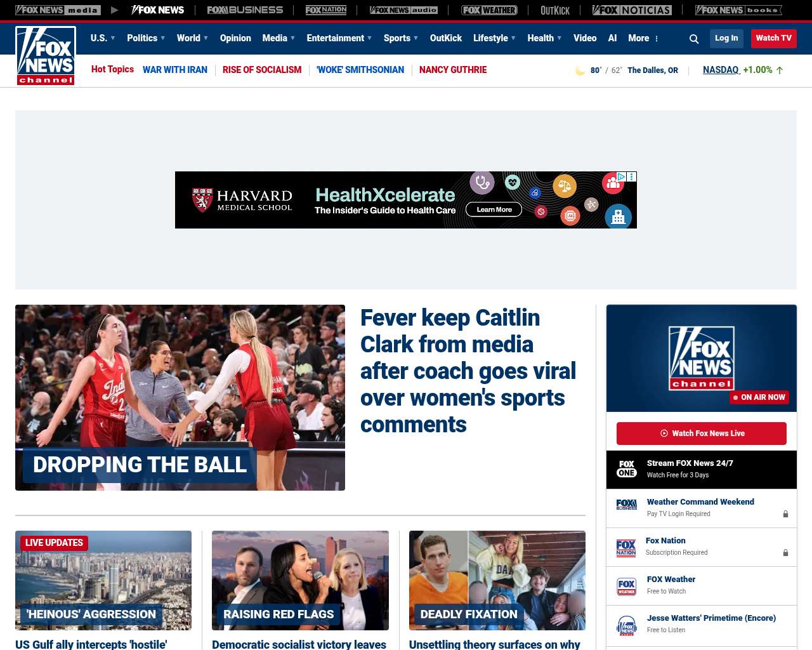Screen dimensions: 812x650
Task: Click the Hot Topics label
Action: tap(112, 69)
